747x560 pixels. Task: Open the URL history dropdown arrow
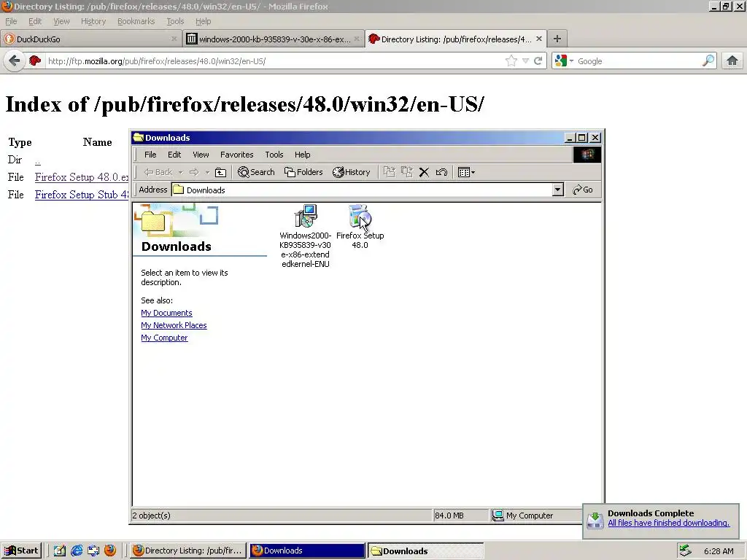(x=525, y=61)
